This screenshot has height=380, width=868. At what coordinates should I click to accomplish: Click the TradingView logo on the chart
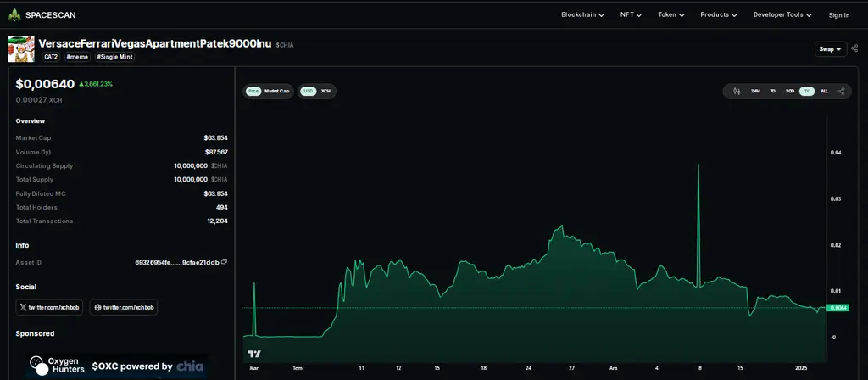click(254, 354)
